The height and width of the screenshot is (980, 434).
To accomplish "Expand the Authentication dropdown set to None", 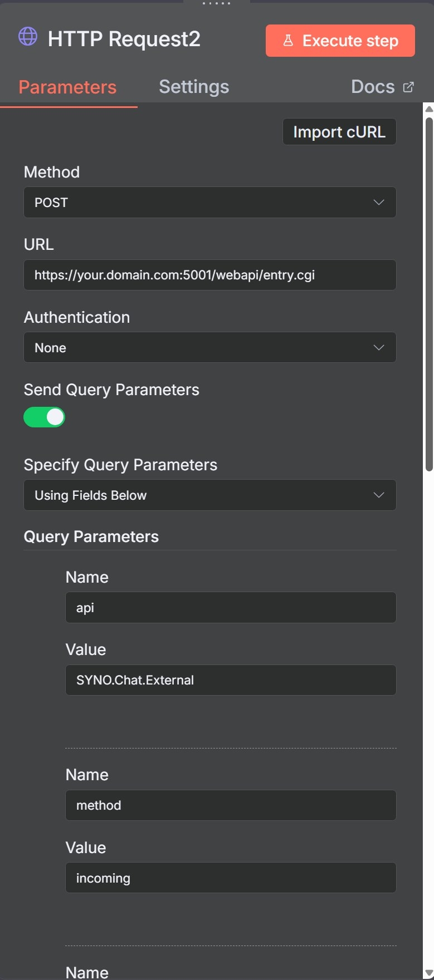I will (x=209, y=348).
